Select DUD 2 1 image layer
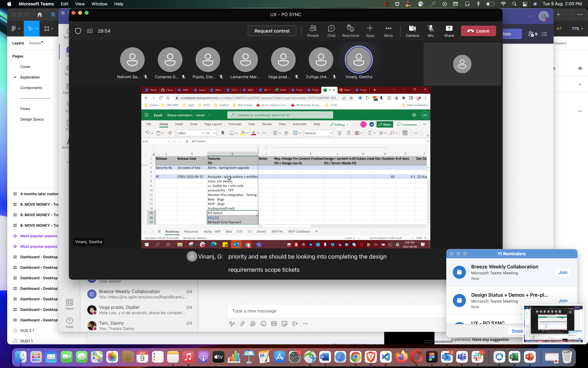This screenshot has height=368, width=588. point(27,331)
